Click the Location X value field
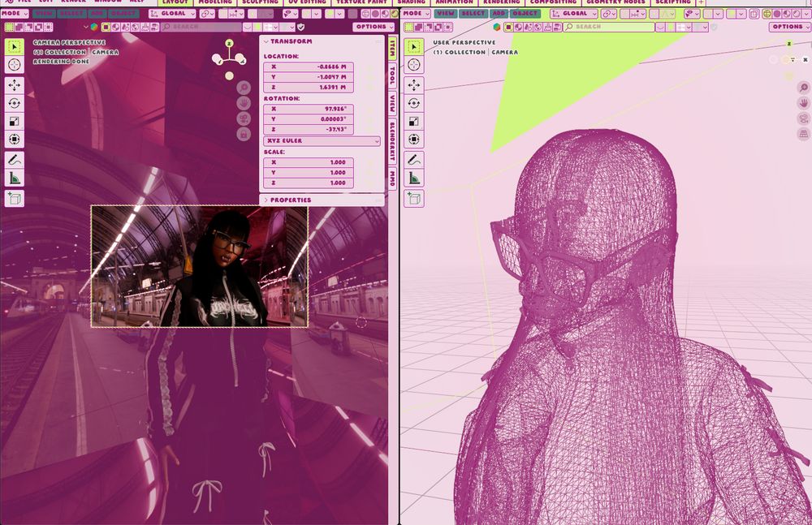This screenshot has width=812, height=525. (x=309, y=67)
